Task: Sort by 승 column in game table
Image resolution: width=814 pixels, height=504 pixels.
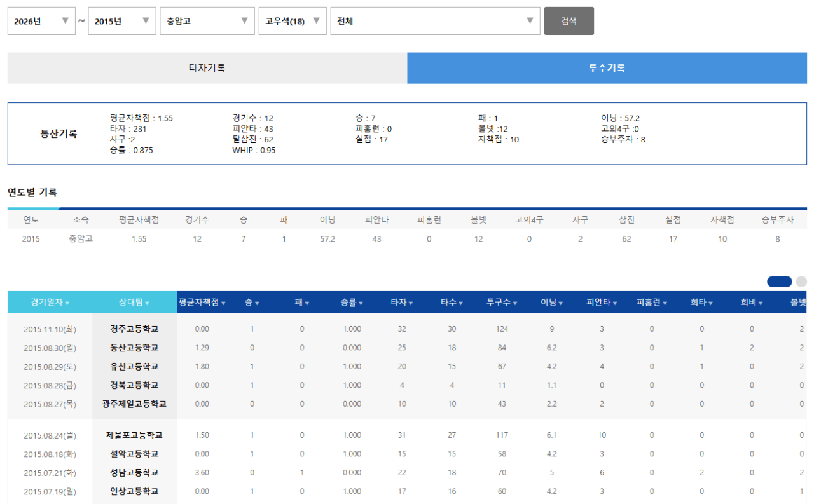Action: click(x=252, y=303)
